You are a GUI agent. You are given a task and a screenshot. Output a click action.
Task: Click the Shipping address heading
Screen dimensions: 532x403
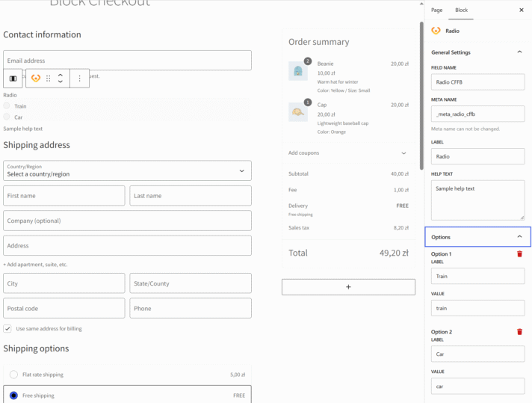(37, 145)
